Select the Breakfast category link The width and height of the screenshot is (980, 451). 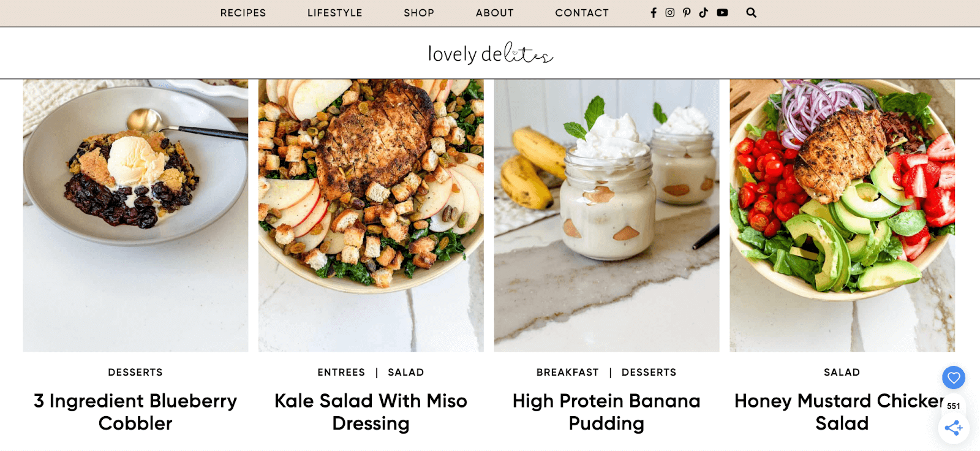click(568, 373)
